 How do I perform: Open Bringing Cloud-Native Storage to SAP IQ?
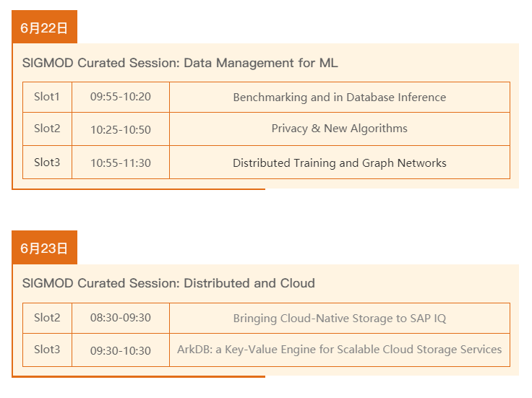click(340, 318)
